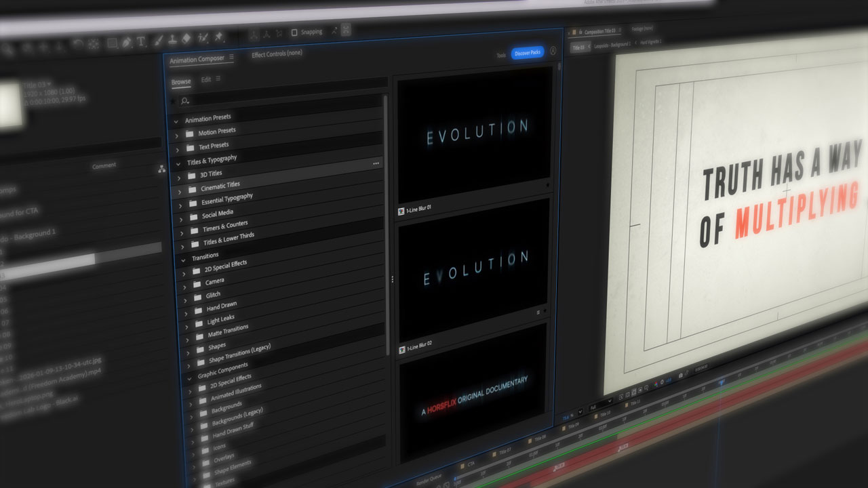Select the Rotation tool in toolbar
The height and width of the screenshot is (488, 868).
tap(78, 44)
